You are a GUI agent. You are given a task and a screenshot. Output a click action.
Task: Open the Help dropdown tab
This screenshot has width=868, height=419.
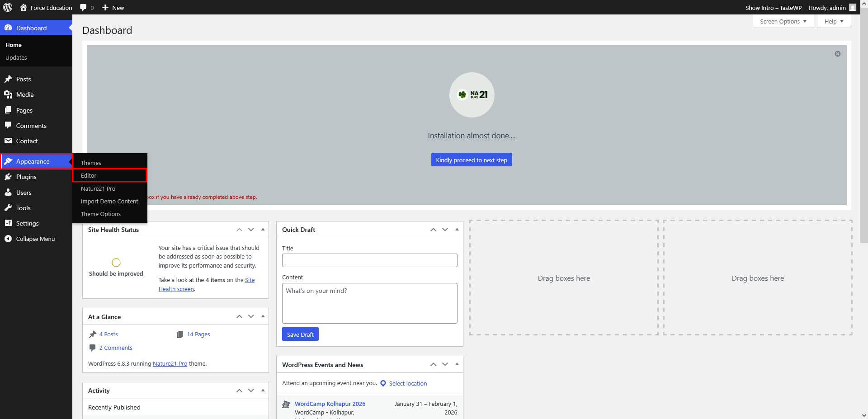pos(834,21)
